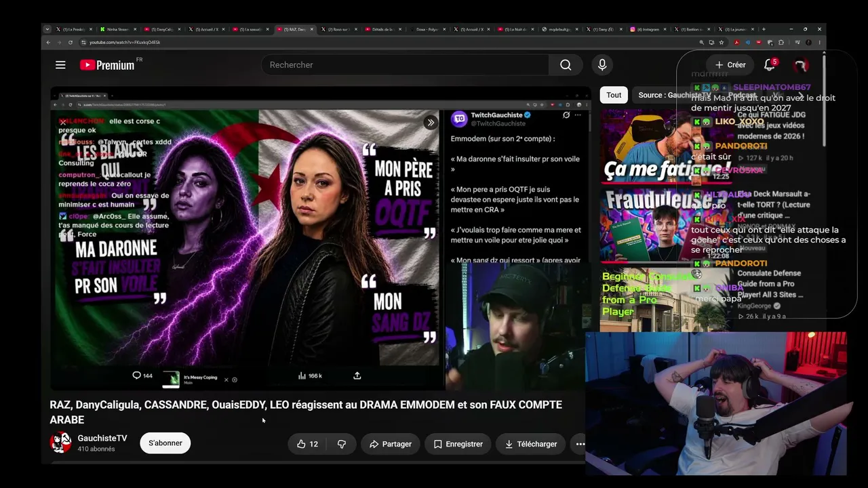
Task: Open the GauchisteTV channel name link
Action: (x=102, y=439)
